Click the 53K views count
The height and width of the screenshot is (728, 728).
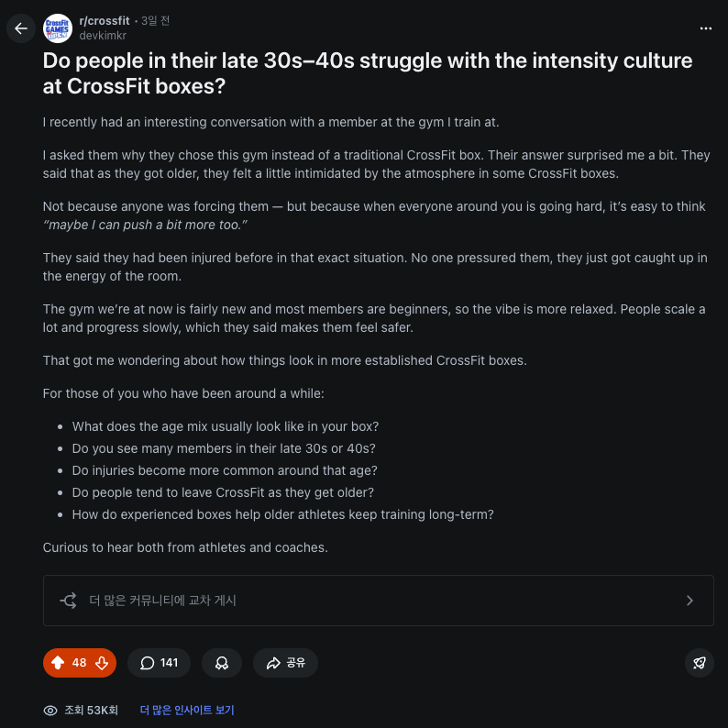click(x=91, y=711)
